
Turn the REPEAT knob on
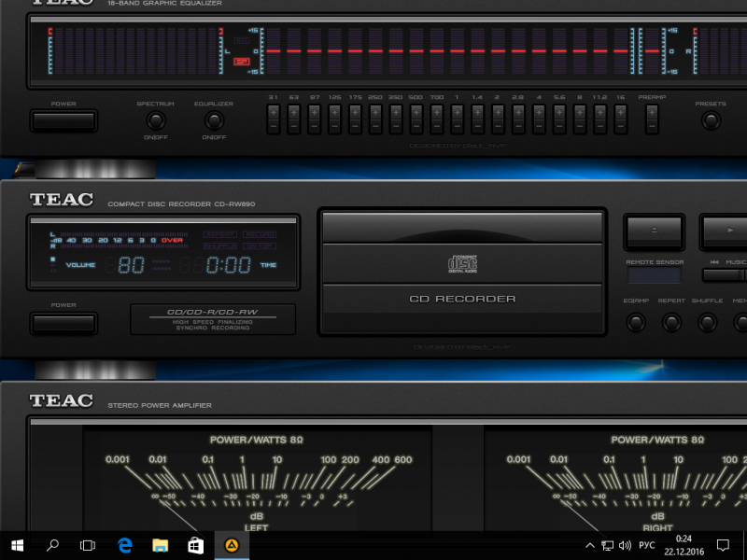671,322
